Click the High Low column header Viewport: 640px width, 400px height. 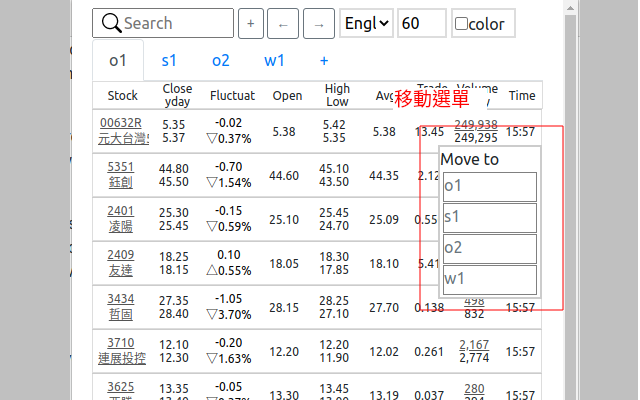(337, 95)
